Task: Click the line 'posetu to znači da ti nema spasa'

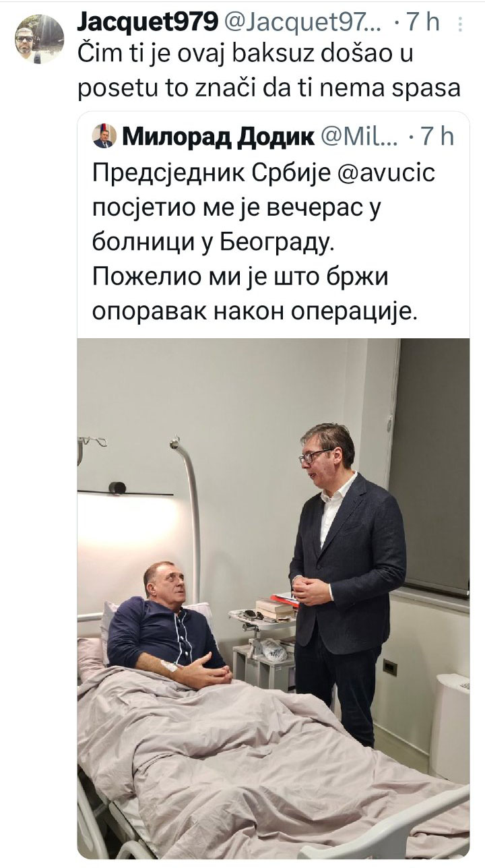Action: [x=268, y=89]
